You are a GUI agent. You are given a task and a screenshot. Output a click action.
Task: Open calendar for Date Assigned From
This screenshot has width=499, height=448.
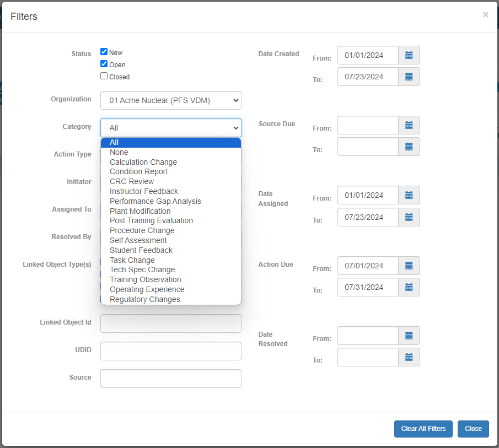pos(409,195)
